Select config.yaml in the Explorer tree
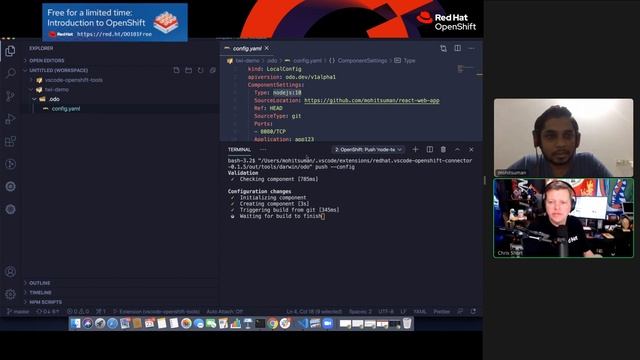The height and width of the screenshot is (360, 640). coord(66,109)
